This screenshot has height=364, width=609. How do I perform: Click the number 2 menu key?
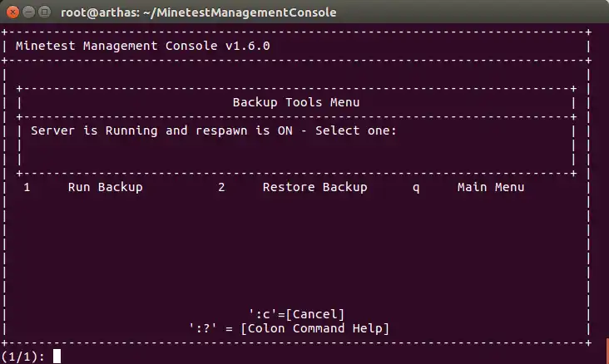(221, 188)
